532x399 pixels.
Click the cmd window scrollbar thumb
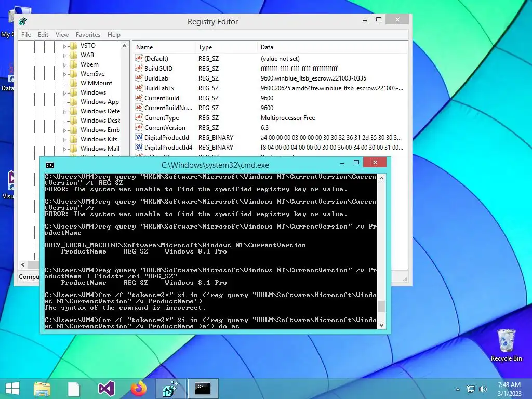pyautogui.click(x=381, y=307)
